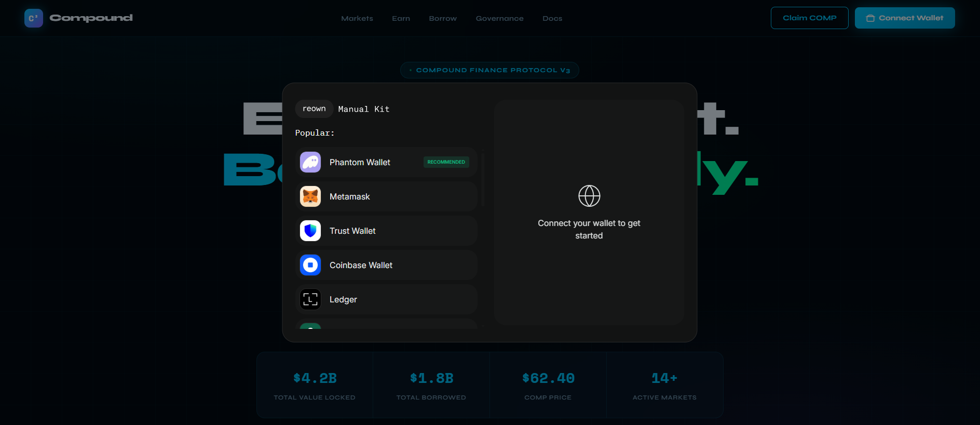Click the Compound brand name

(x=91, y=18)
